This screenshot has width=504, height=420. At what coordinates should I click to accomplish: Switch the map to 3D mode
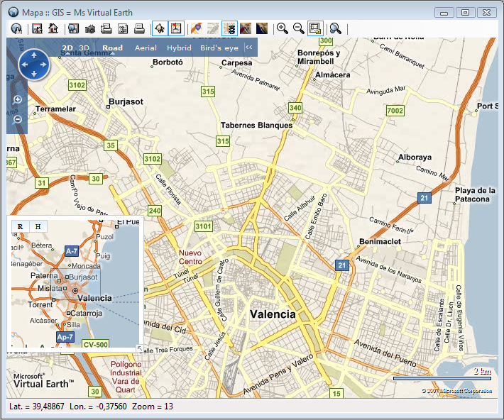(84, 48)
